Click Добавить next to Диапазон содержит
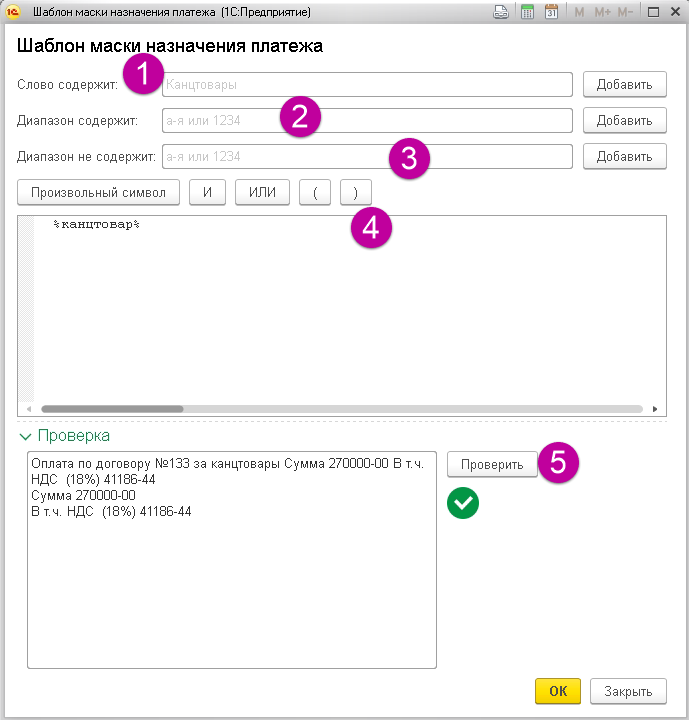This screenshot has width=689, height=720. [624, 121]
